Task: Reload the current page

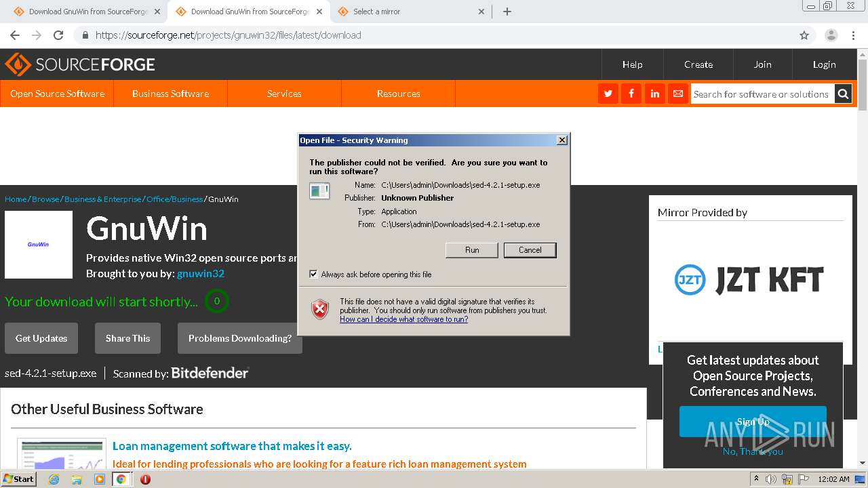Action: [x=58, y=35]
